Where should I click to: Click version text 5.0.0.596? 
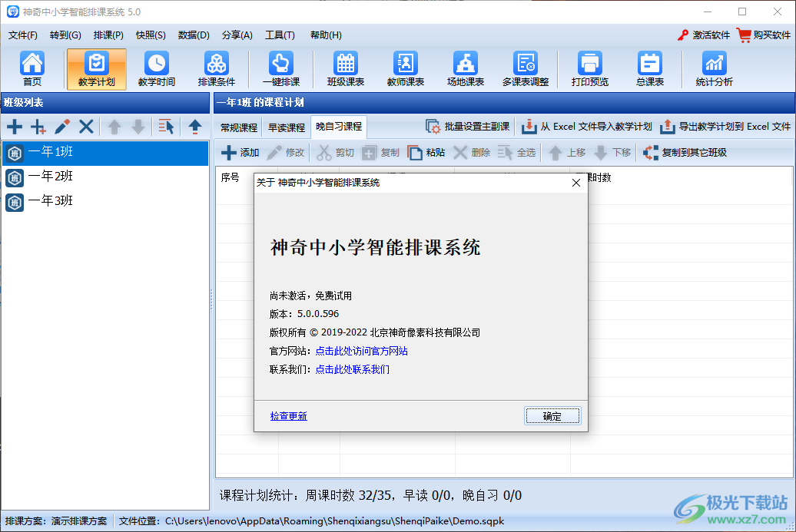point(318,314)
